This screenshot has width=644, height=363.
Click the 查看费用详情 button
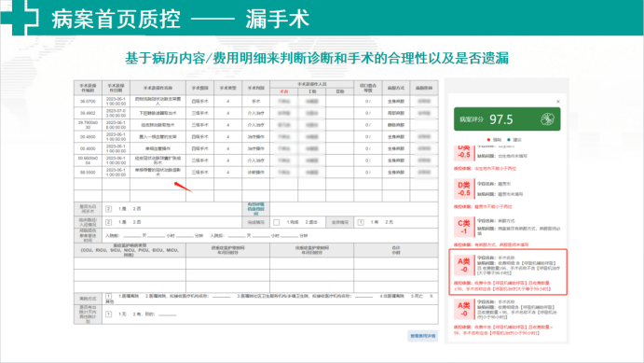pyautogui.click(x=422, y=336)
